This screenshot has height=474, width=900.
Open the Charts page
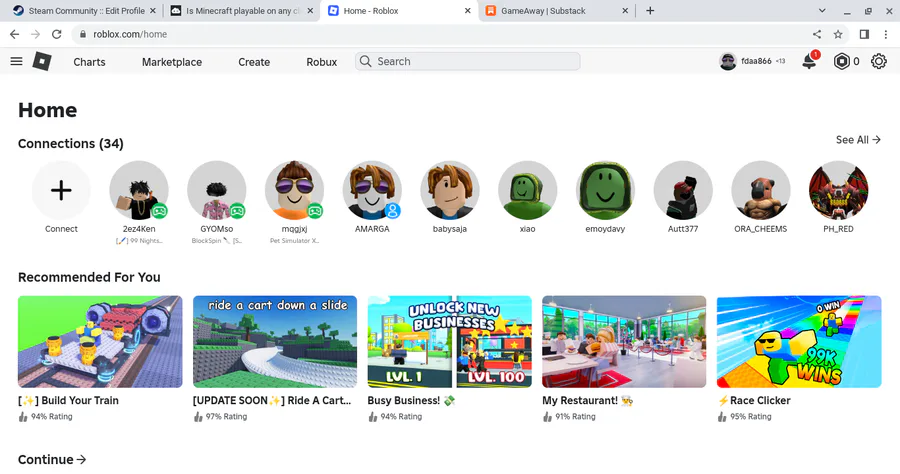[x=90, y=62]
